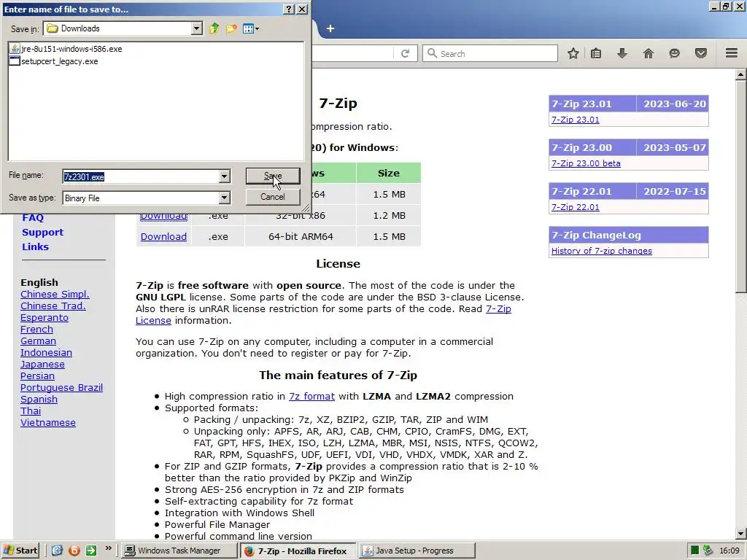Screen dimensions: 747x560
Task: Open the Support sidebar link
Action: coord(42,233)
